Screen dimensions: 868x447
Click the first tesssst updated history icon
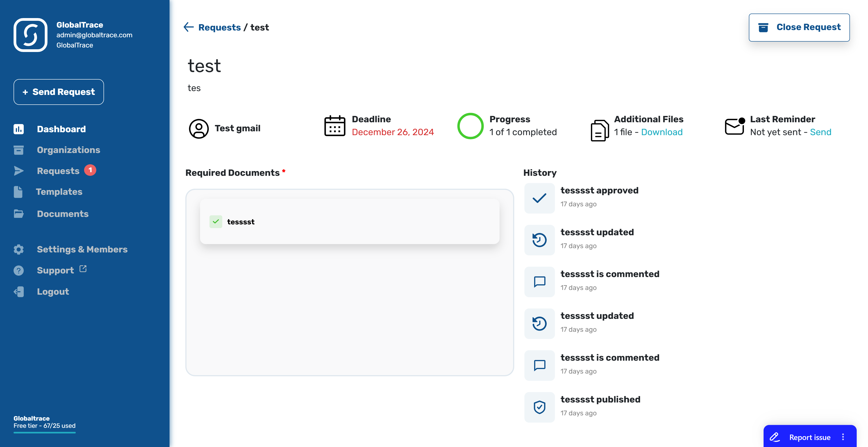(540, 240)
